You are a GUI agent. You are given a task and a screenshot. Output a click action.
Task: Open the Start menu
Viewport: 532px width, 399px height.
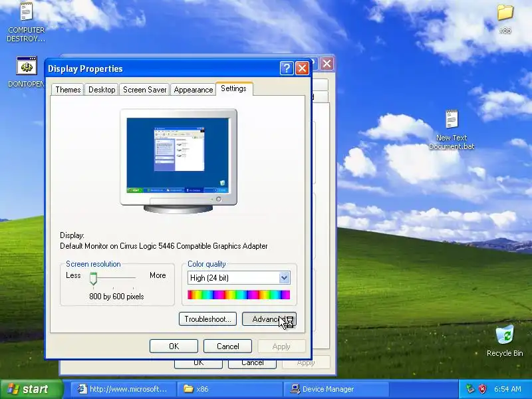pos(31,389)
